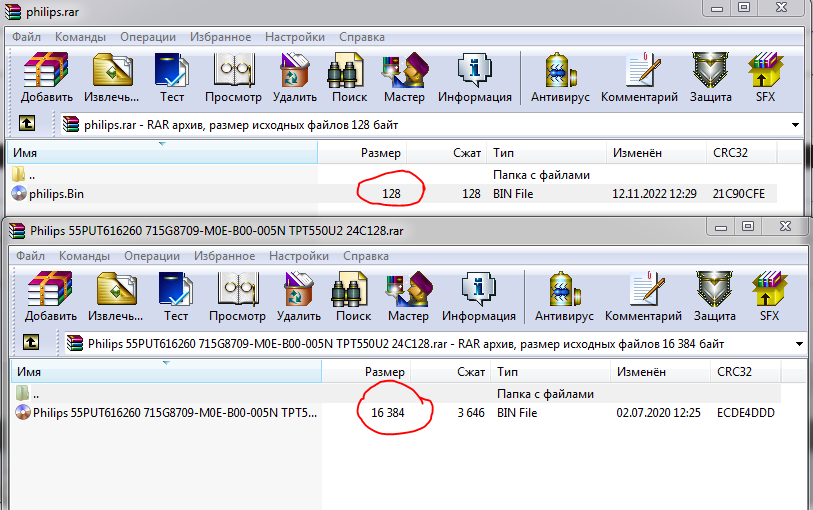Select parent folder '..' row in philips.rar window
813x510 pixels.
click(392, 175)
